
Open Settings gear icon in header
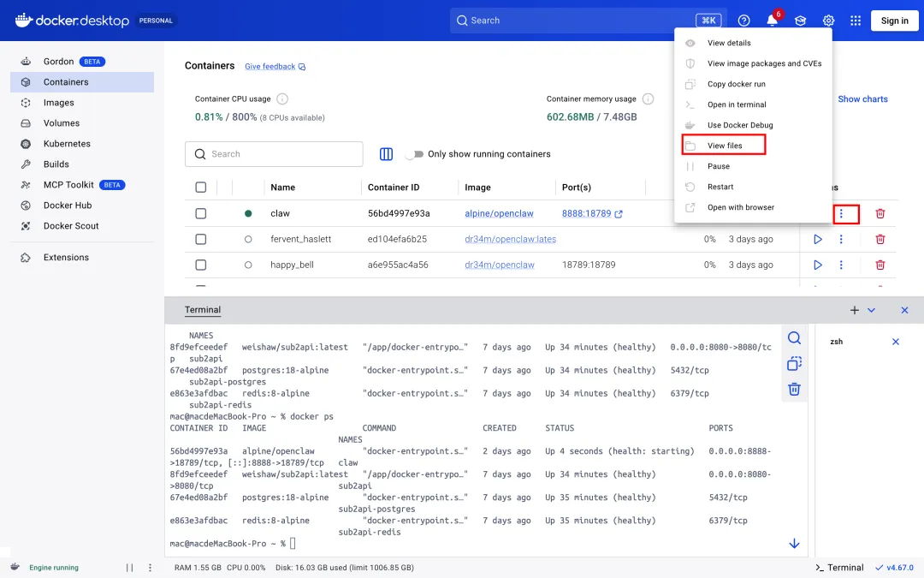tap(828, 21)
